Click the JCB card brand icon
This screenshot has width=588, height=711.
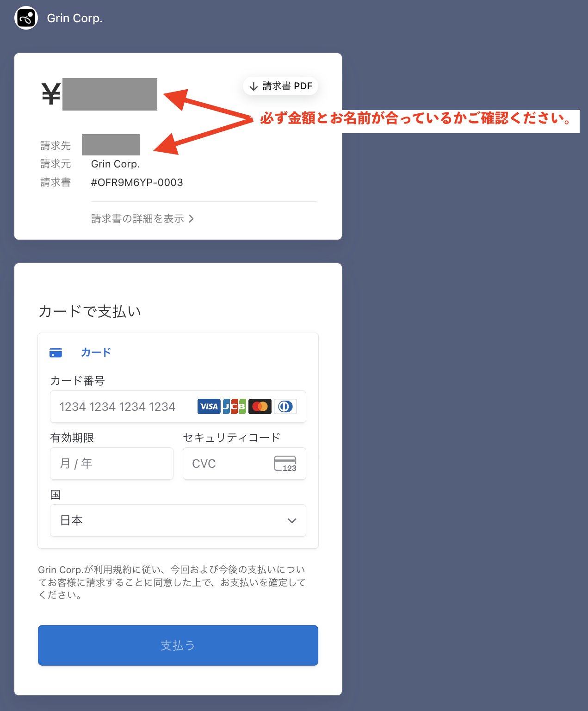(235, 407)
